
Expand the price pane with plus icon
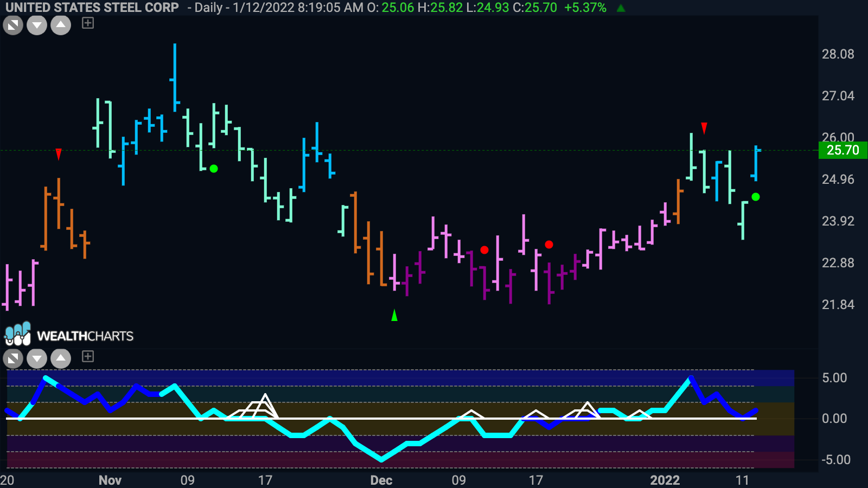pos(88,23)
